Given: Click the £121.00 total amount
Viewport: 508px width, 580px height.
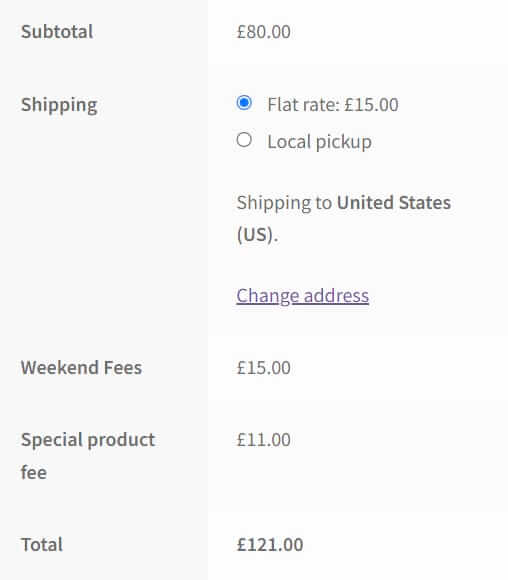Looking at the screenshot, I should coord(270,544).
